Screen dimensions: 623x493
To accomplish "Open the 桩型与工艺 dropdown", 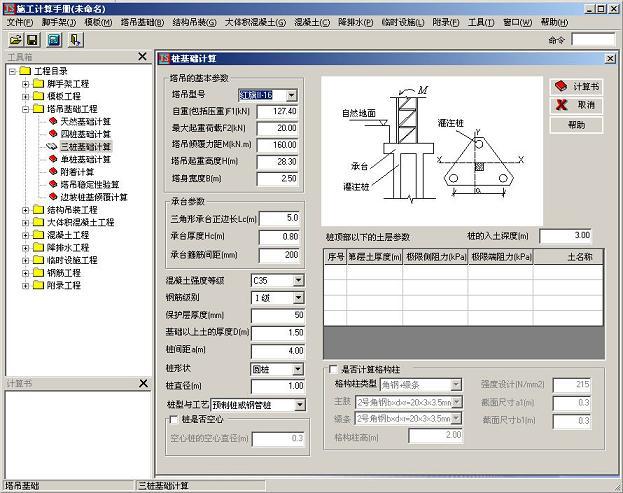I will [x=297, y=405].
